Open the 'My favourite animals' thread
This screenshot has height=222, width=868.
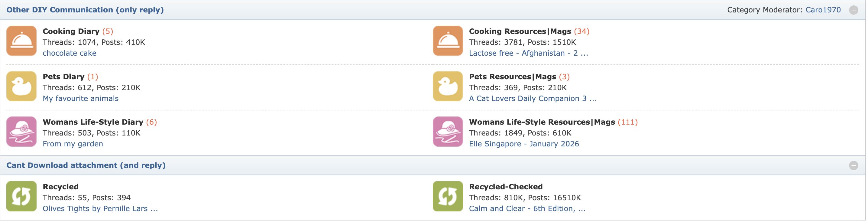coord(80,99)
